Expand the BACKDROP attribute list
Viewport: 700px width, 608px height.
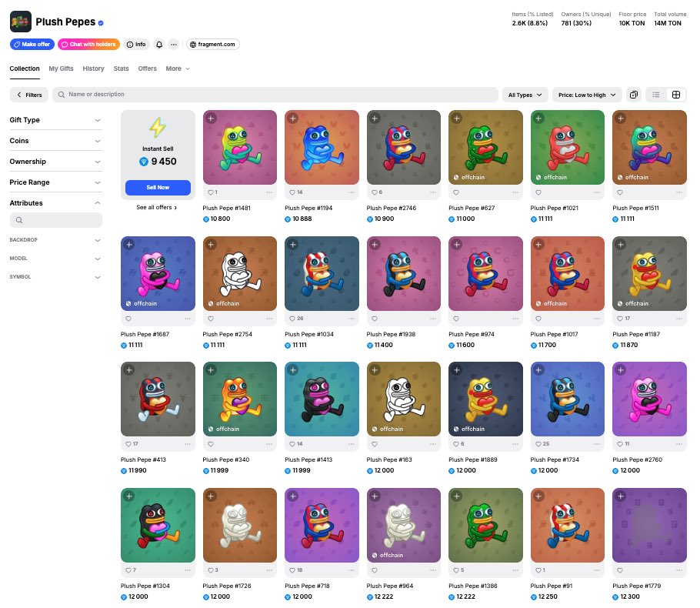point(56,240)
